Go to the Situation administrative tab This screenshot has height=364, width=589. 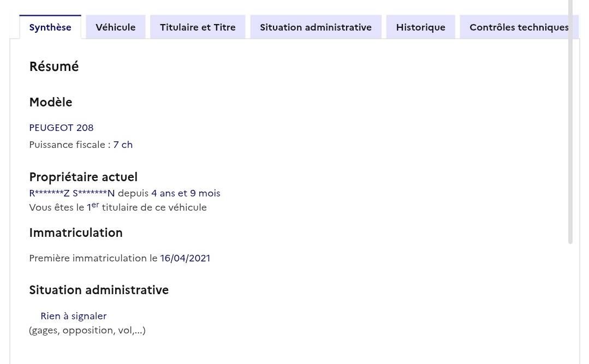tap(316, 27)
